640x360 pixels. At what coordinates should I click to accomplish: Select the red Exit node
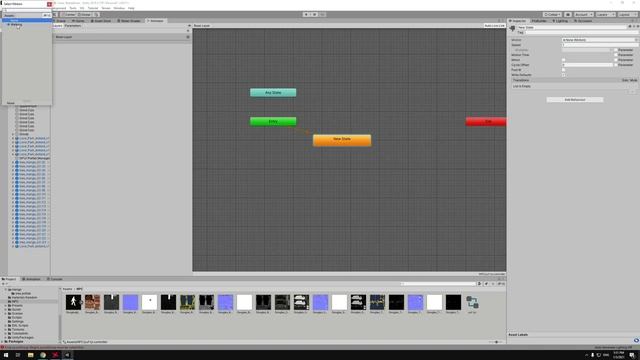[486, 122]
